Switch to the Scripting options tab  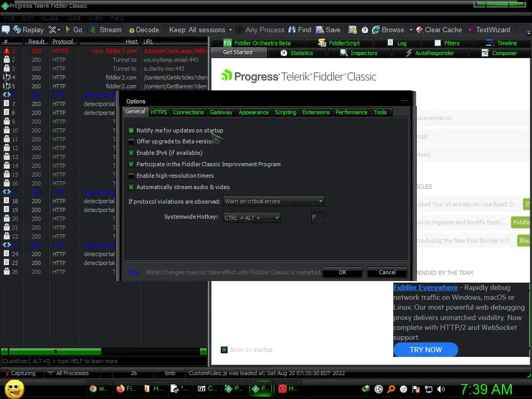285,112
